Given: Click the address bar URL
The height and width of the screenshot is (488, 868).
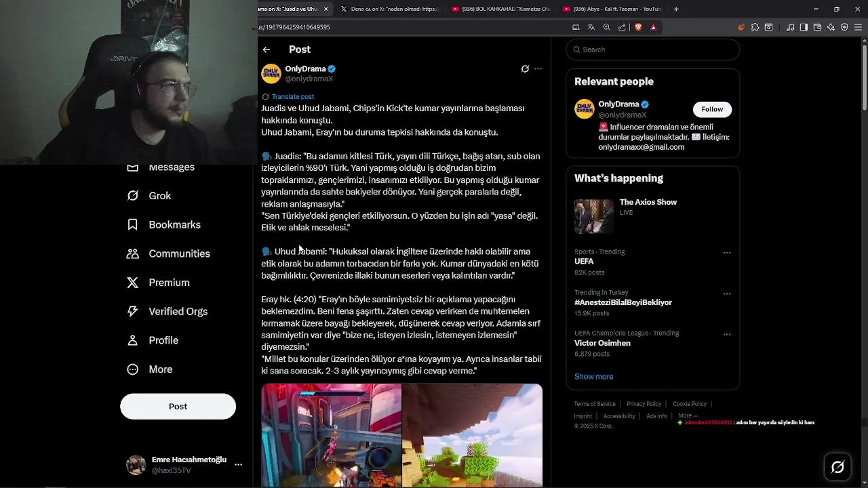Looking at the screenshot, I should tap(294, 27).
